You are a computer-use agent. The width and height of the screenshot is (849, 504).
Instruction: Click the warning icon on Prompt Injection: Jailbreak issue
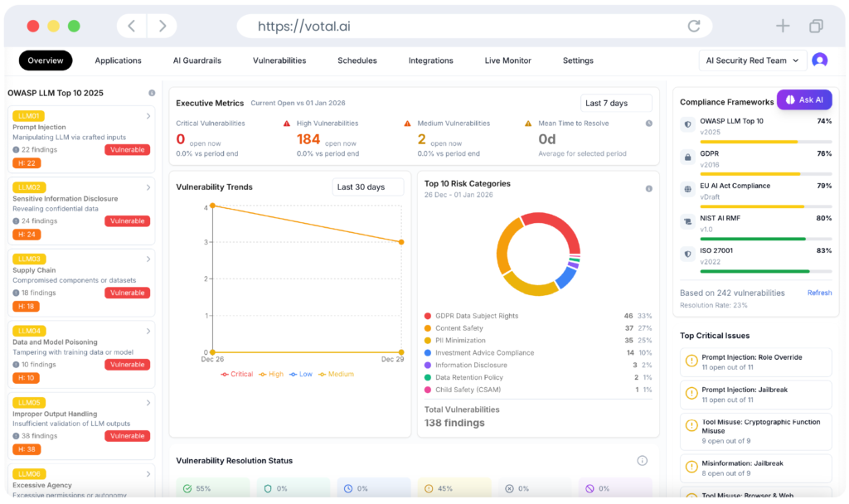pos(691,394)
